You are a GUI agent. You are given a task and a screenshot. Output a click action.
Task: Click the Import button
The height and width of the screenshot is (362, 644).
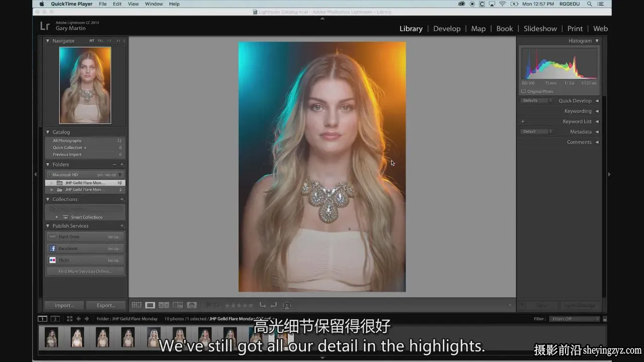(64, 305)
